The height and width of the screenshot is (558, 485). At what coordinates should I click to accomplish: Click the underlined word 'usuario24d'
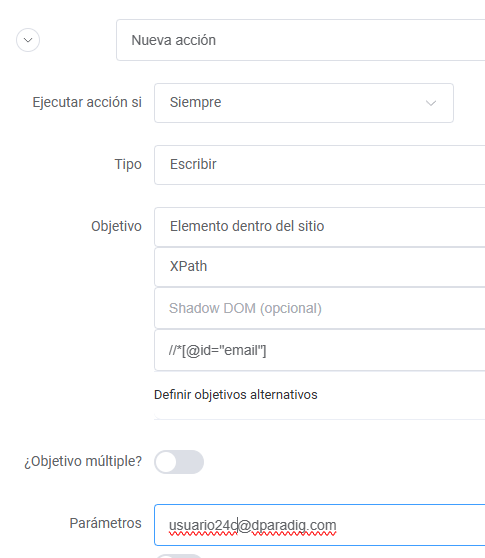coord(203,525)
